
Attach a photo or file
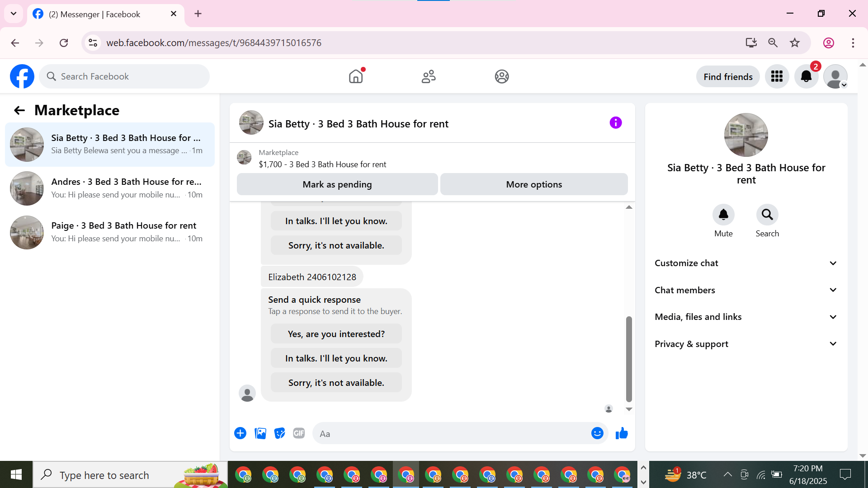[260, 433]
